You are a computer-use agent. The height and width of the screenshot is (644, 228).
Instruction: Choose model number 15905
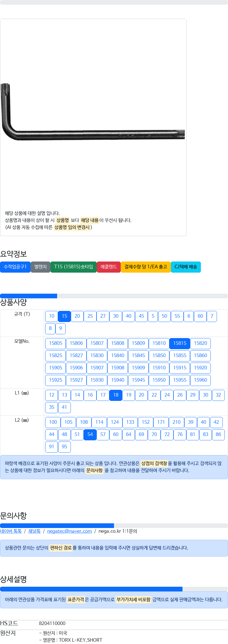(x=56, y=368)
